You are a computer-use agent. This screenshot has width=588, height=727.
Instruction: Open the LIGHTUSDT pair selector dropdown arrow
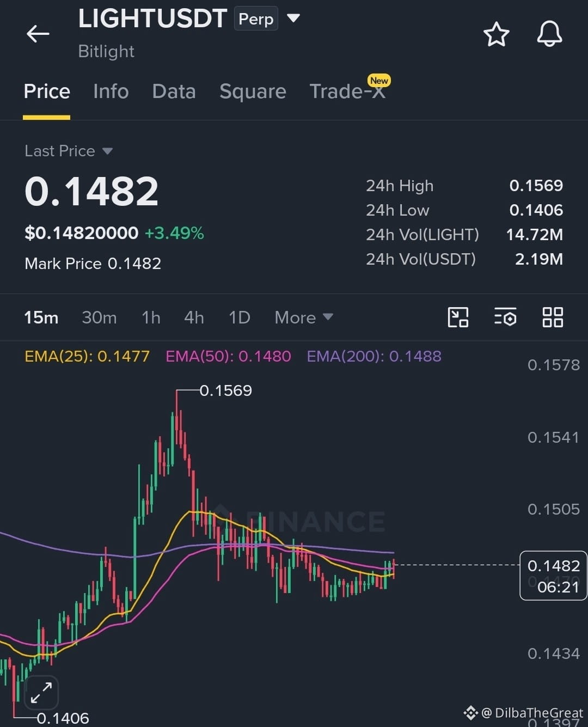coord(293,19)
